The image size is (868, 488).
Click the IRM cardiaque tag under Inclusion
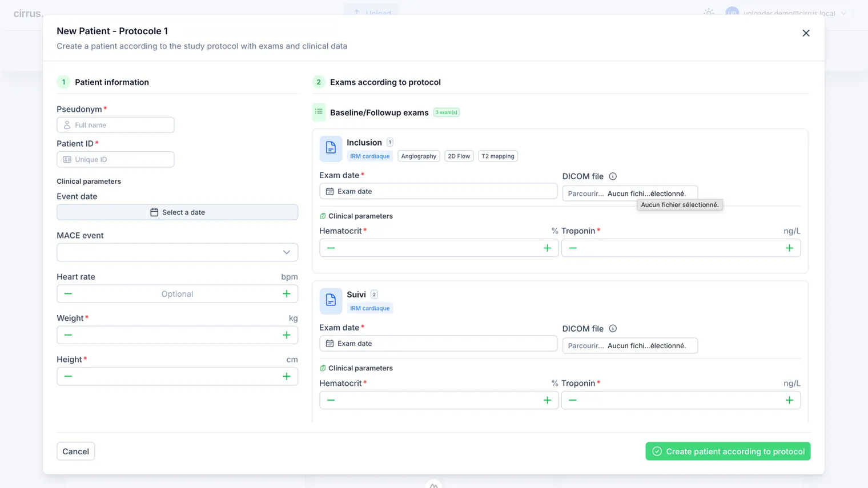click(369, 156)
